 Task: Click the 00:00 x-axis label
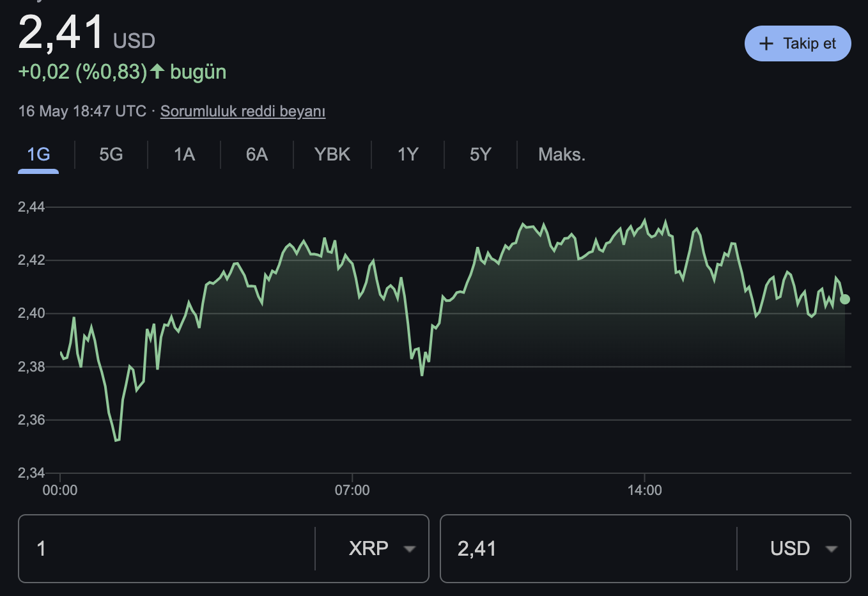[x=60, y=490]
